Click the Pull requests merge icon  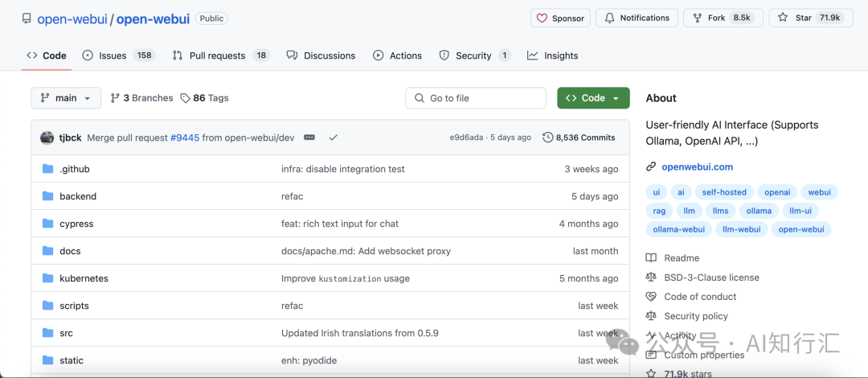[178, 55]
